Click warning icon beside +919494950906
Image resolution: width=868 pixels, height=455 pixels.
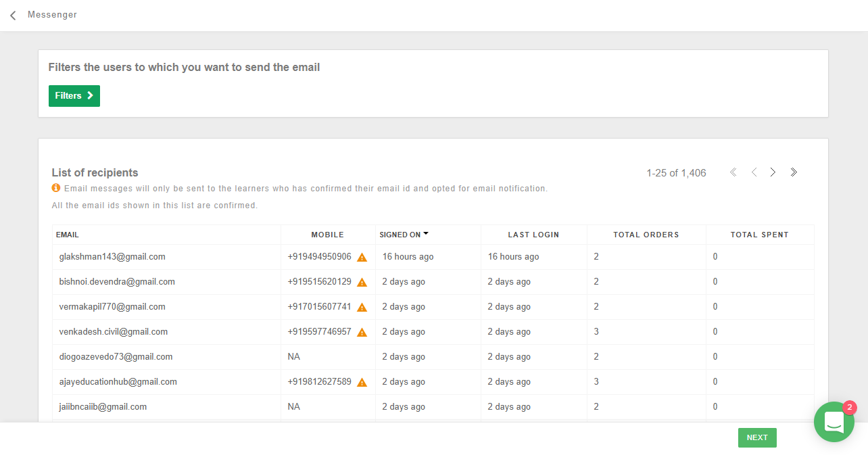362,258
